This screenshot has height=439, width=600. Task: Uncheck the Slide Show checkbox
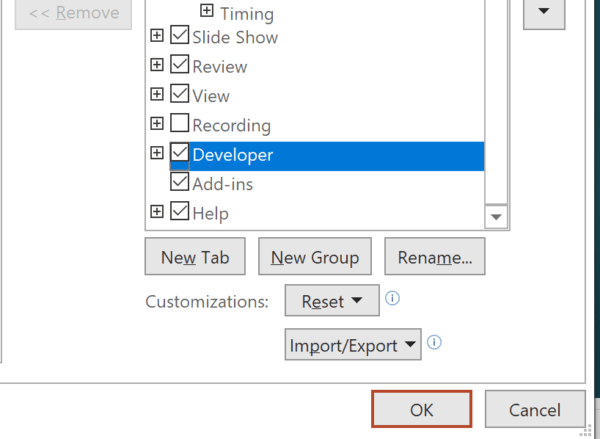tap(179, 35)
